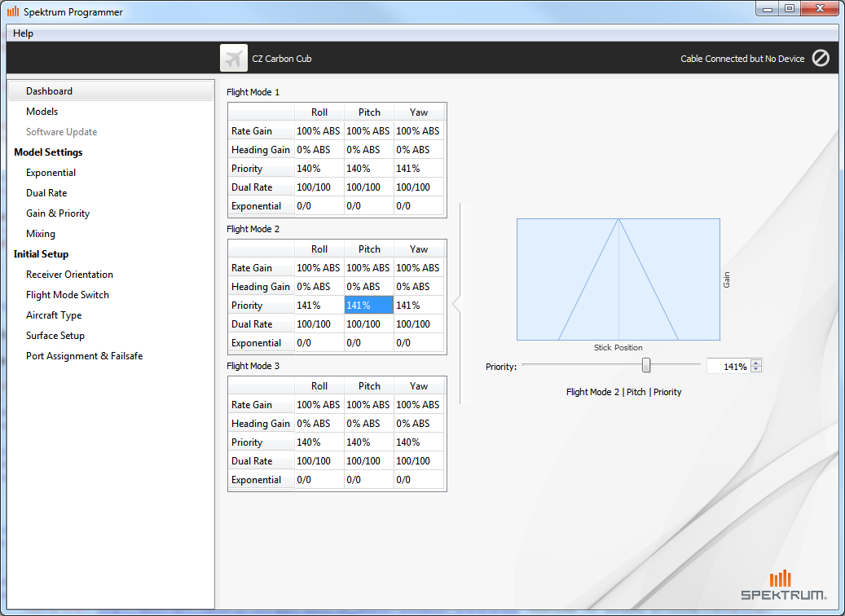The height and width of the screenshot is (616, 845).
Task: Click Heading Gain row label in Flight Mode 1
Action: [260, 150]
